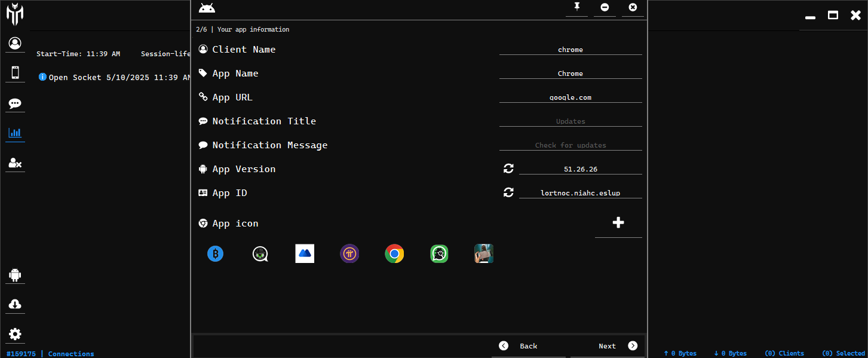
Task: Open the settings gear icon
Action: [x=15, y=334]
